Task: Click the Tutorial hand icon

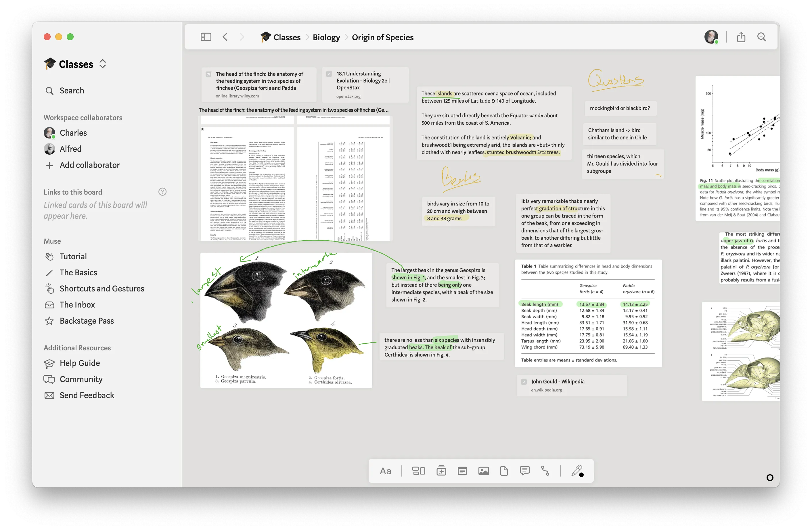Action: (49, 256)
